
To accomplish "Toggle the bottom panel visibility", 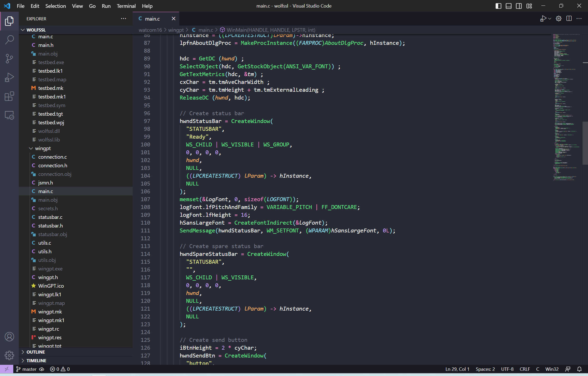I will pos(509,6).
